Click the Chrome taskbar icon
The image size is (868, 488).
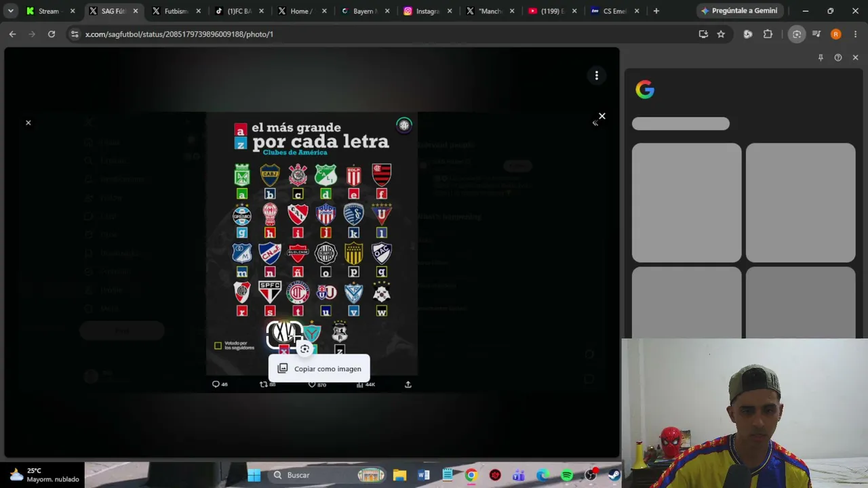[x=471, y=475]
